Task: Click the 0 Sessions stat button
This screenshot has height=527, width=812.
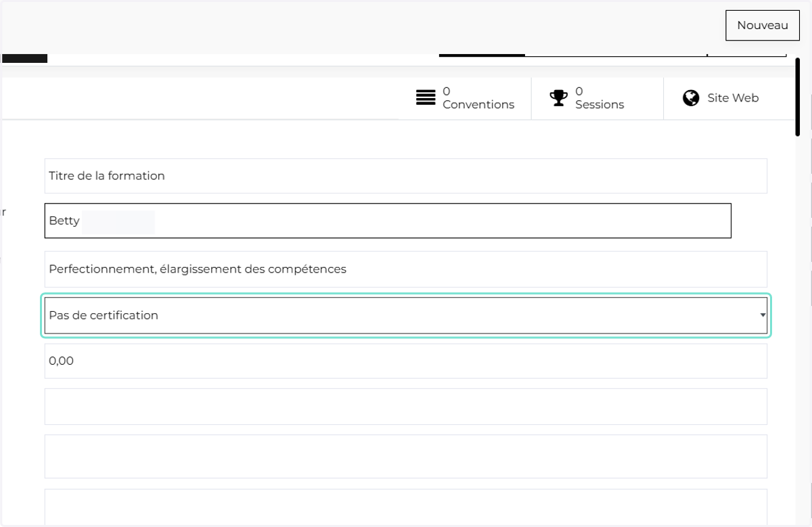Action: (597, 98)
